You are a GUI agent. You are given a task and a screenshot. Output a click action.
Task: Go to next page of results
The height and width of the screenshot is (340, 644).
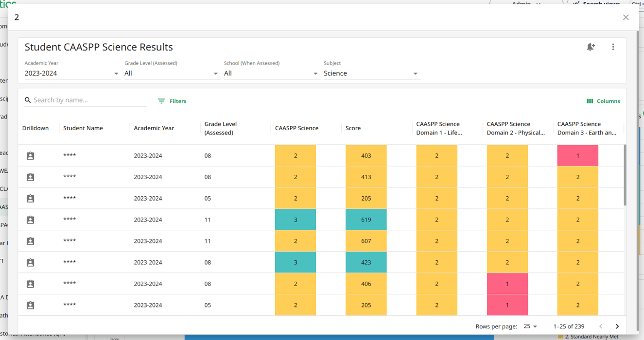click(x=617, y=326)
